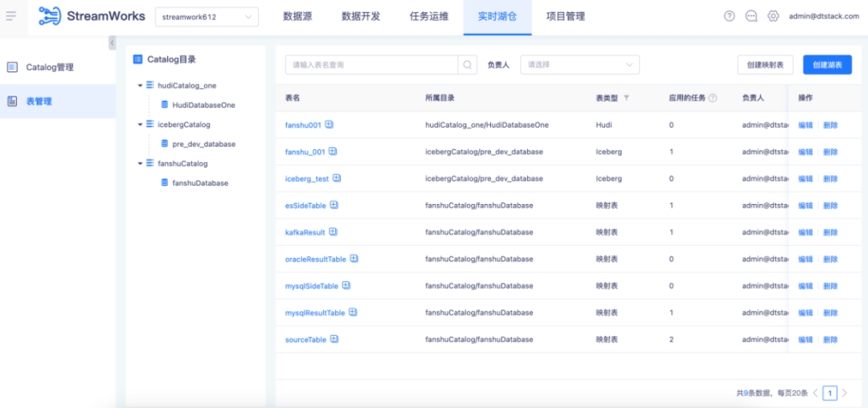Collapse the hudiCatalog_one tree node
This screenshot has width=868, height=408.
[x=141, y=86]
